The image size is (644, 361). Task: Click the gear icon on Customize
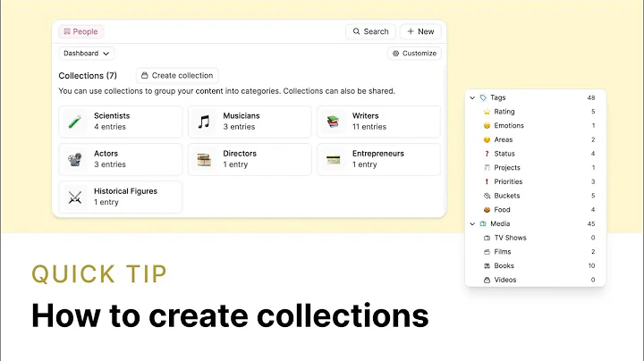395,54
